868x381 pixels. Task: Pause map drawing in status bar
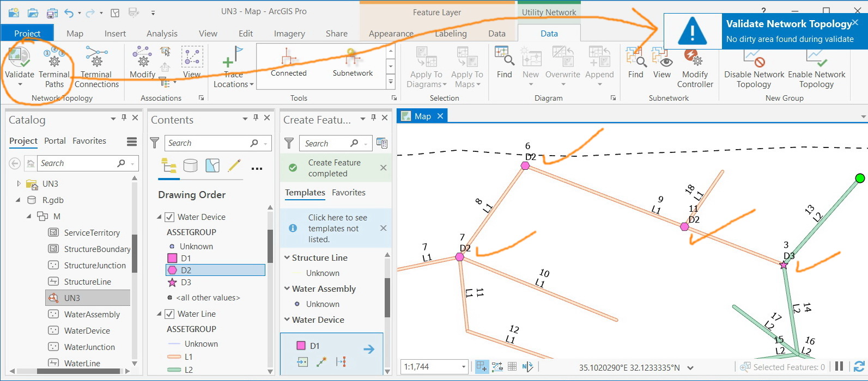tap(839, 367)
